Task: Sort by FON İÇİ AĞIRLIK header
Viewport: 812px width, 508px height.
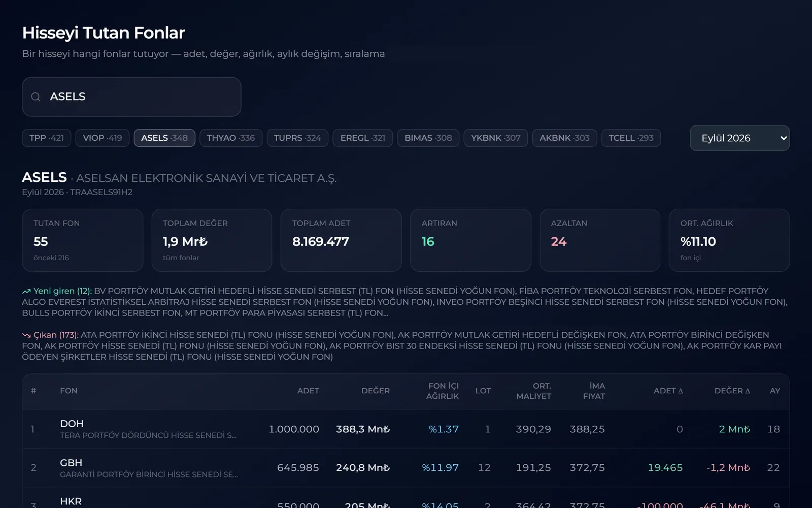Action: pos(443,391)
